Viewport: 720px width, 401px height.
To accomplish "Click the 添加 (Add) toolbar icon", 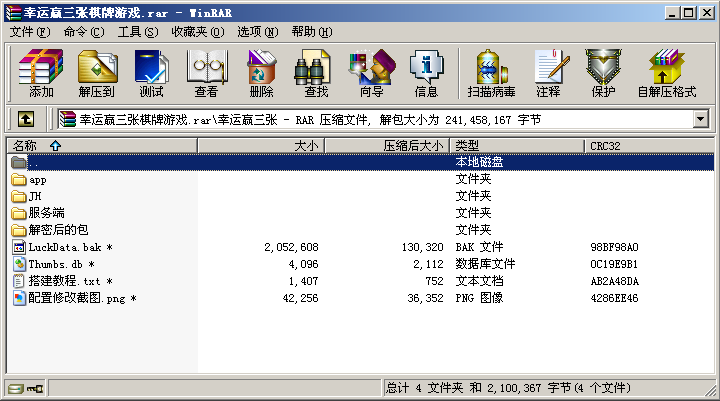I will click(x=41, y=74).
